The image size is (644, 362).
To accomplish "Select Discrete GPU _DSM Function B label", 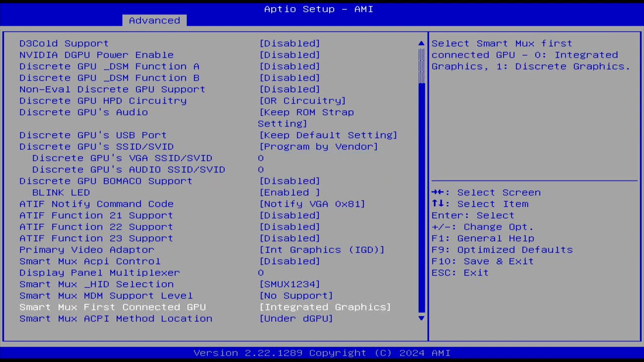I will coord(109,78).
